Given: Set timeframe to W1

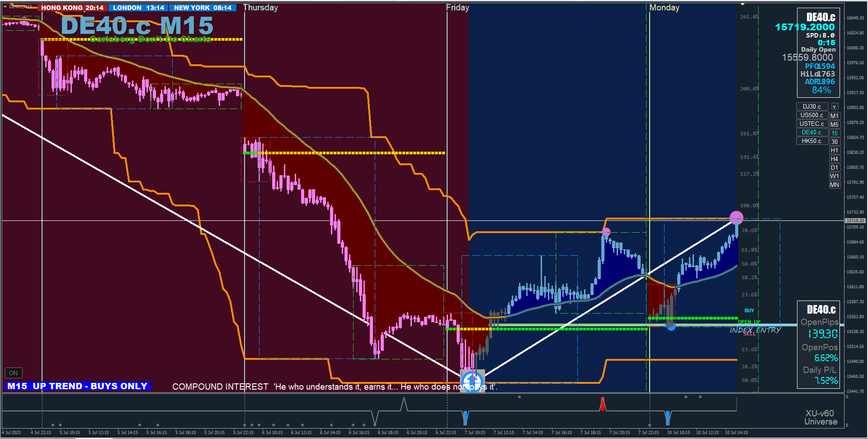Looking at the screenshot, I should pyautogui.click(x=835, y=176).
